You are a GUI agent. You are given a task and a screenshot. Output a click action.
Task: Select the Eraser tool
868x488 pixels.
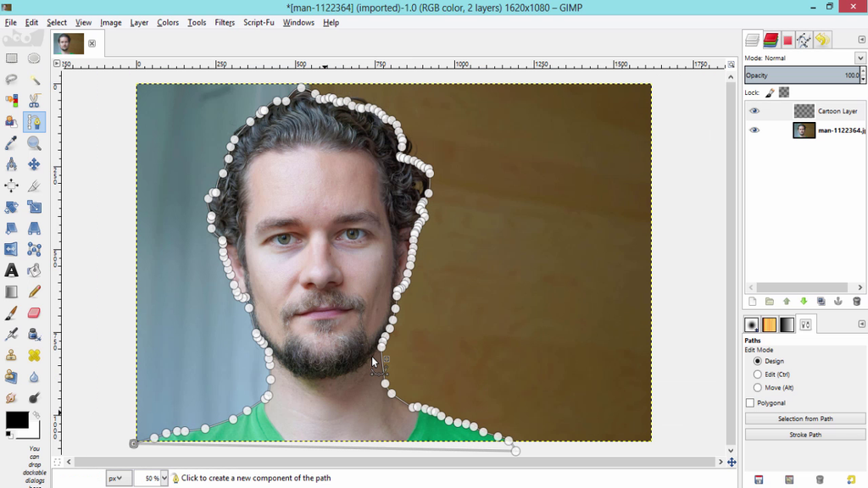(x=34, y=313)
